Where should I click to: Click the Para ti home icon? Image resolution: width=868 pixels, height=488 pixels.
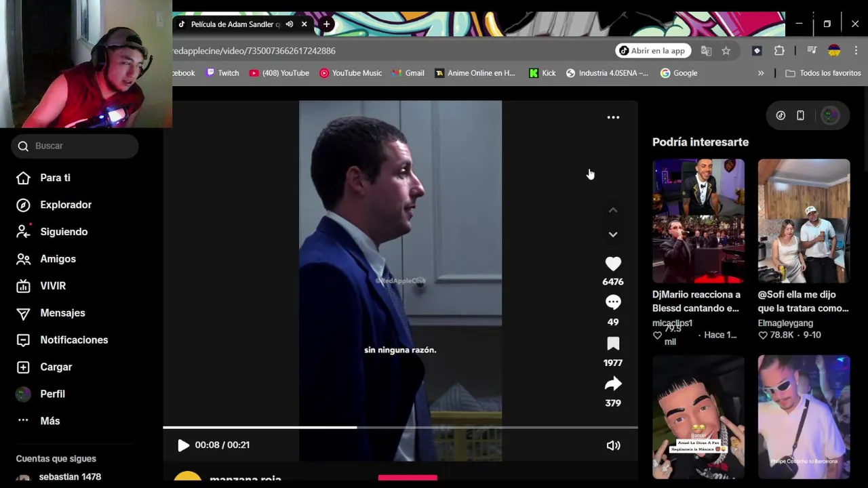(x=23, y=178)
